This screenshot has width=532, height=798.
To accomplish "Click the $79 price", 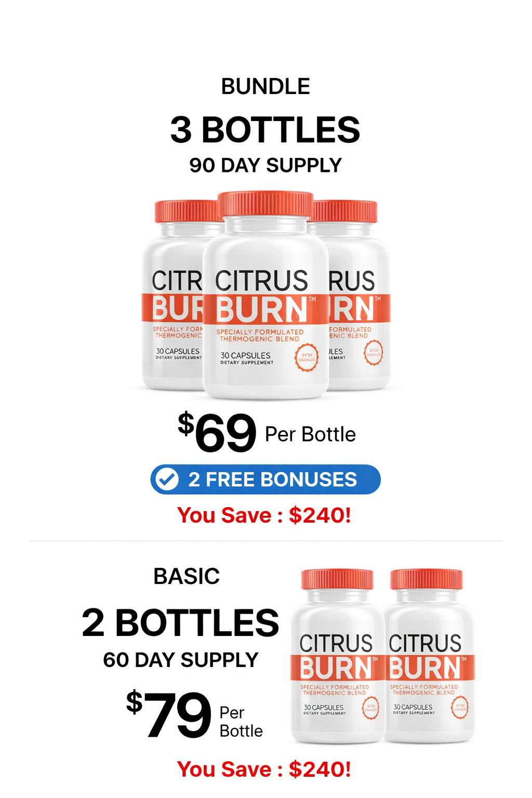I will (170, 714).
